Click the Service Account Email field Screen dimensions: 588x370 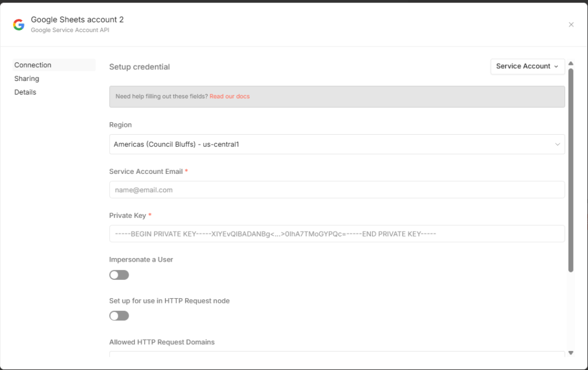pos(336,190)
